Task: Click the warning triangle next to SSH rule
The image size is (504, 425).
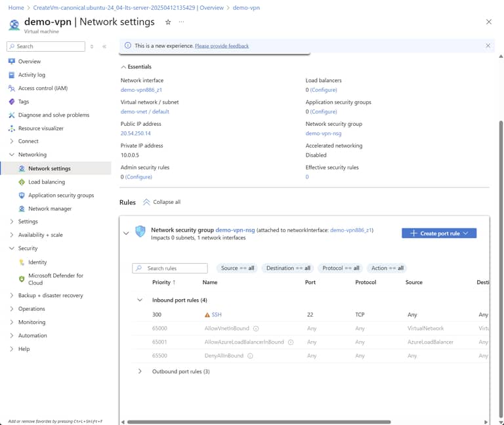Action: click(x=207, y=315)
